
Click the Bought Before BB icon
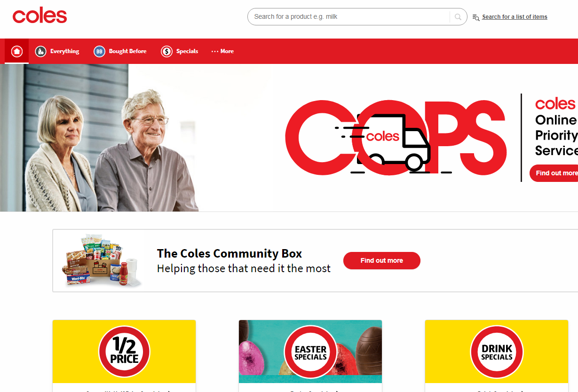click(x=99, y=51)
